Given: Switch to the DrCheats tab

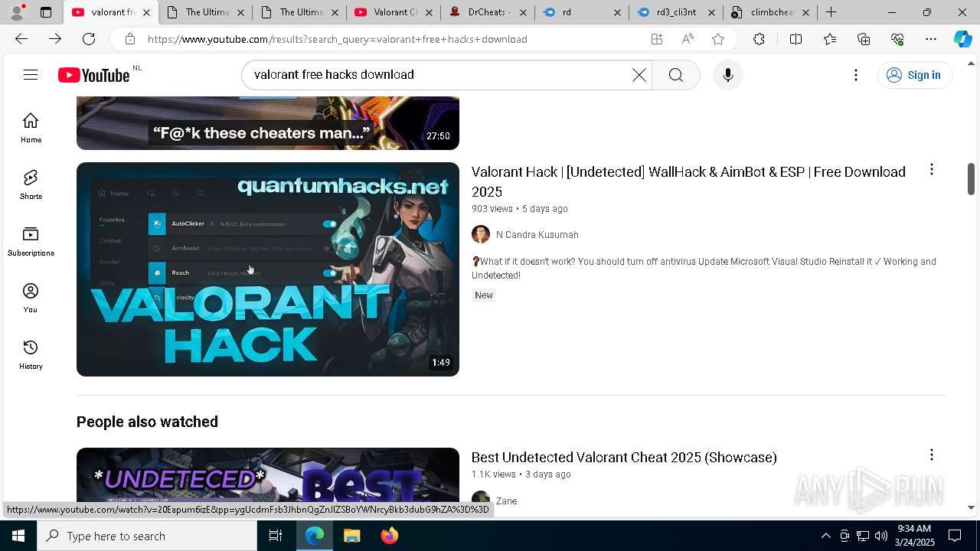Looking at the screenshot, I should (x=487, y=12).
